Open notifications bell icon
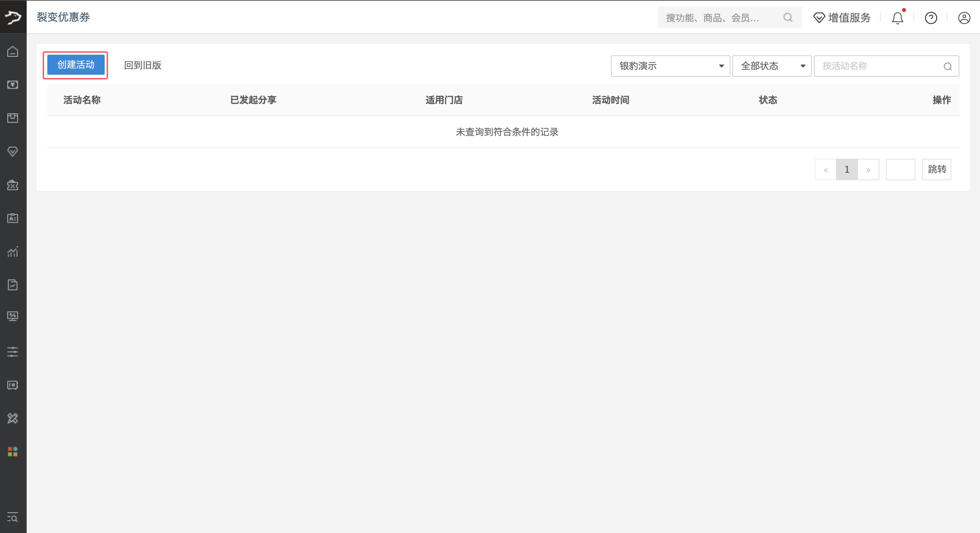The height and width of the screenshot is (533, 980). pyautogui.click(x=898, y=18)
